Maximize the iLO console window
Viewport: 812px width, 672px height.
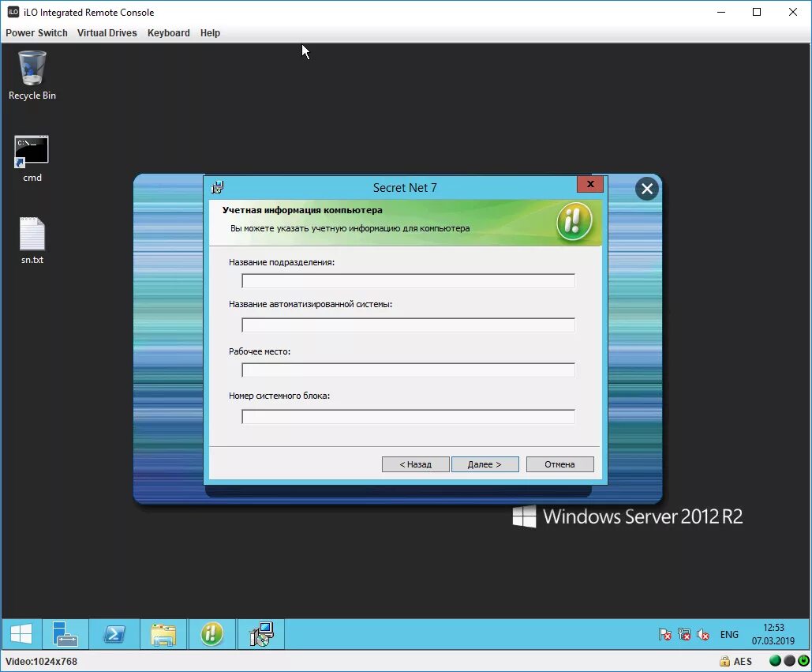click(757, 12)
